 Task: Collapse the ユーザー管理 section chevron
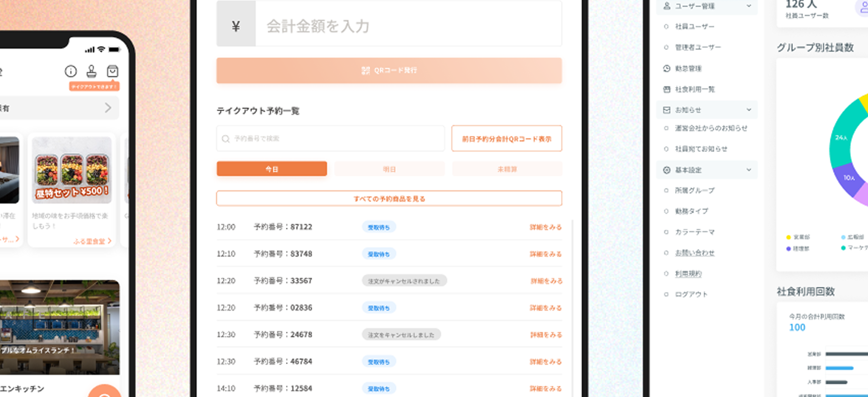pos(749,6)
